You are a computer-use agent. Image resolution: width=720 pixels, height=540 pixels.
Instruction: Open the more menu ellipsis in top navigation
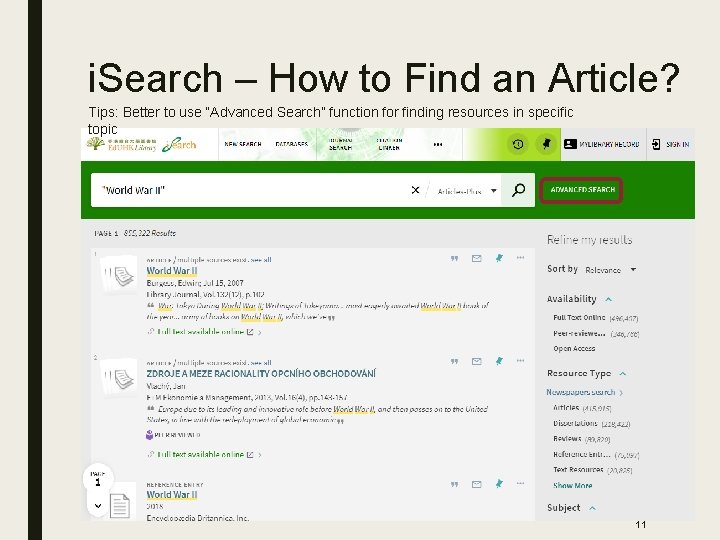coord(438,144)
